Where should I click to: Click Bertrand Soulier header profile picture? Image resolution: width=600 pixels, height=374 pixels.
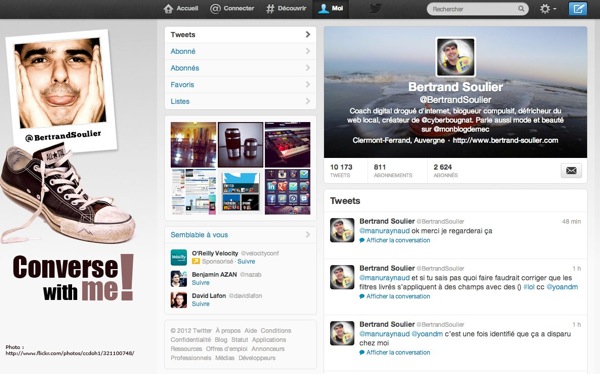(x=456, y=57)
